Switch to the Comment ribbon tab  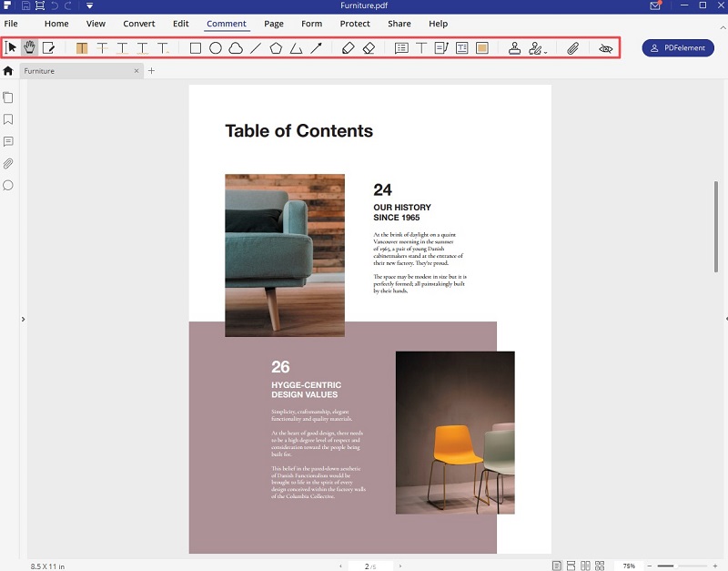pos(226,24)
